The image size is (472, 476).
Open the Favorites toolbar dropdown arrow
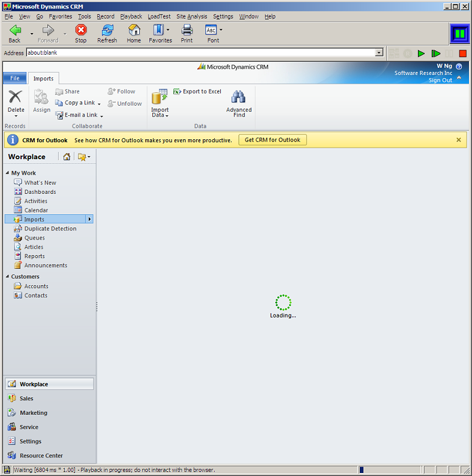tap(168, 30)
